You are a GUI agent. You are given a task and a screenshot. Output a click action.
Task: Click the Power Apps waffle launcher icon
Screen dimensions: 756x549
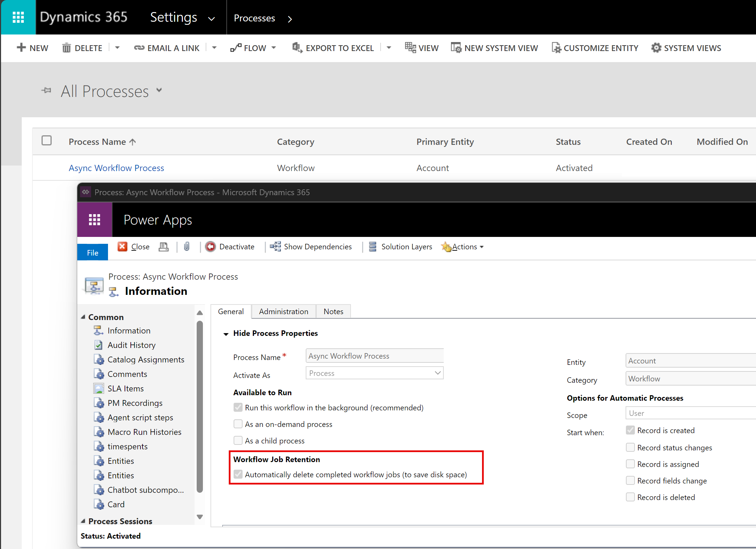(x=94, y=220)
